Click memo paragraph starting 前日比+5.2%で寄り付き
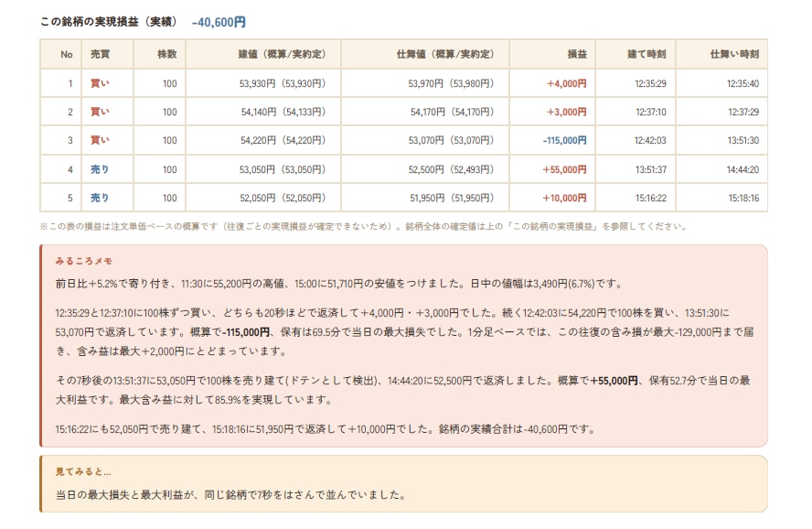812x529 pixels. coord(339,284)
